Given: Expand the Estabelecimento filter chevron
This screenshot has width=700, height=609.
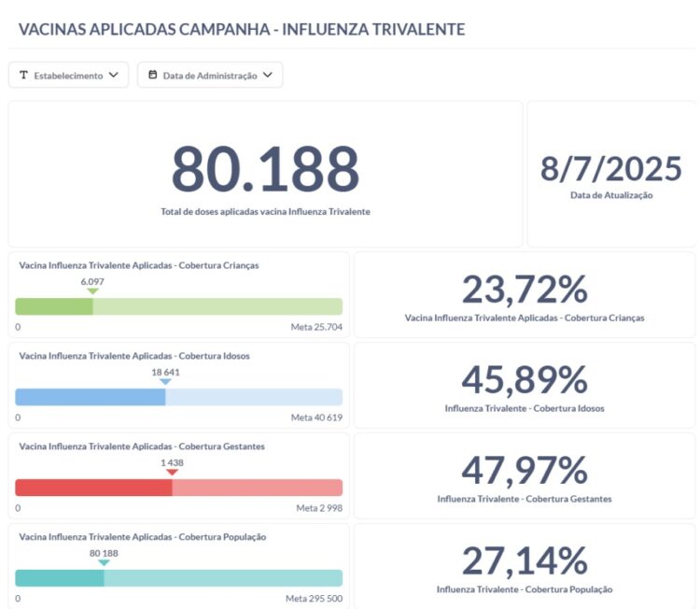Looking at the screenshot, I should tap(114, 76).
